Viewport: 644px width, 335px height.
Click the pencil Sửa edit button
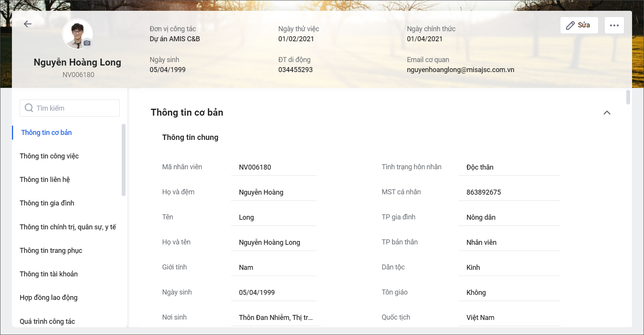pyautogui.click(x=579, y=25)
